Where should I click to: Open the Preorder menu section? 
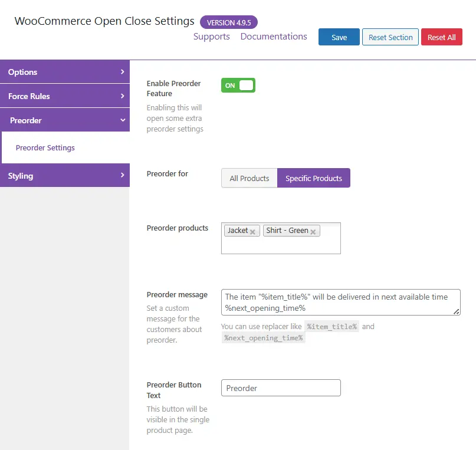tap(65, 120)
